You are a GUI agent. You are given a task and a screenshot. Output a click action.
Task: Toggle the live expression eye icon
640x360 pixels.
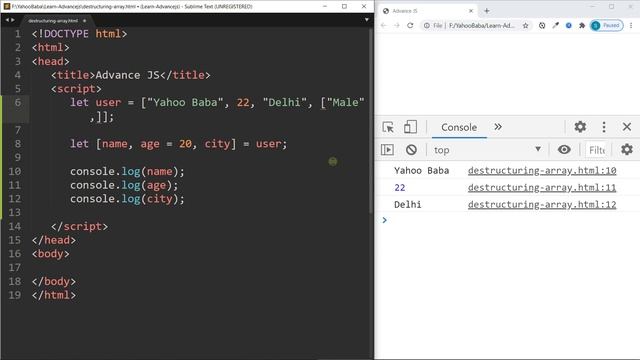click(564, 150)
